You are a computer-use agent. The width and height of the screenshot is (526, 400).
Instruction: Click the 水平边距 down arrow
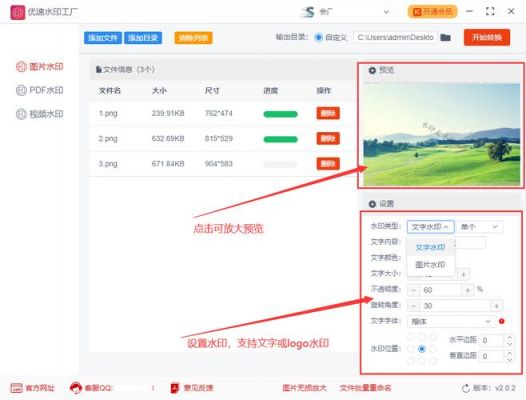coord(510,344)
